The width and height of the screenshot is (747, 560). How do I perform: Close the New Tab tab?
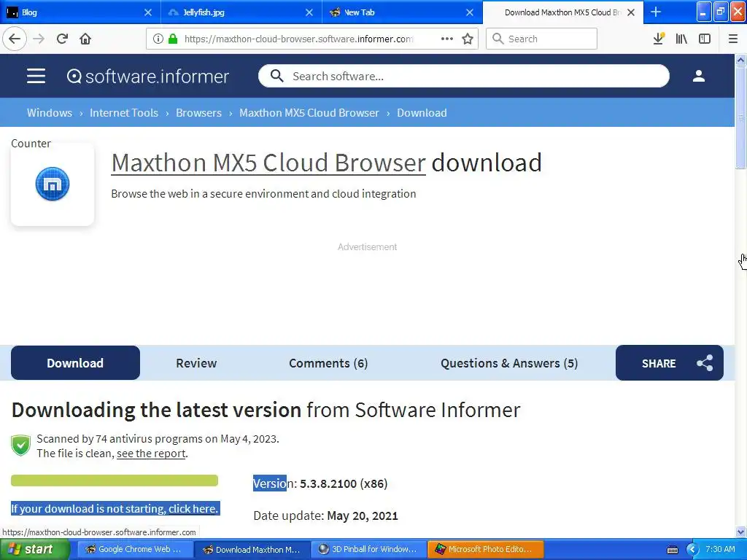pyautogui.click(x=470, y=12)
